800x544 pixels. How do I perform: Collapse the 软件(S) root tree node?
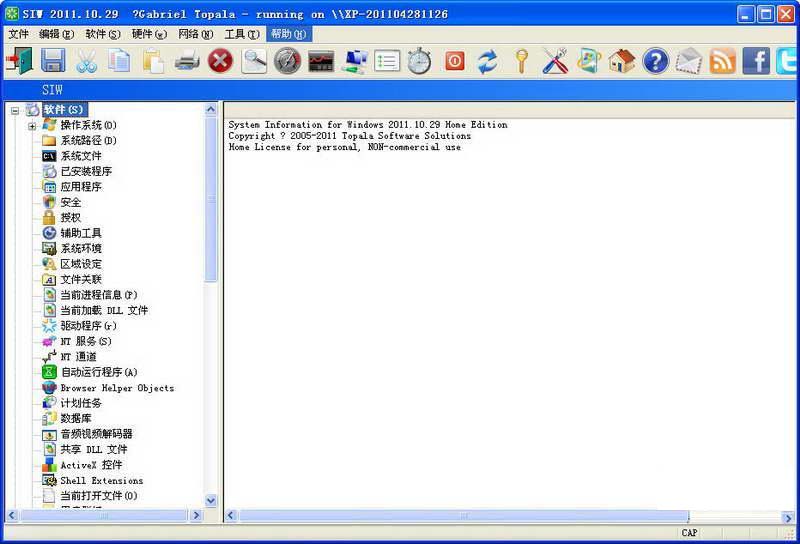tap(15, 110)
